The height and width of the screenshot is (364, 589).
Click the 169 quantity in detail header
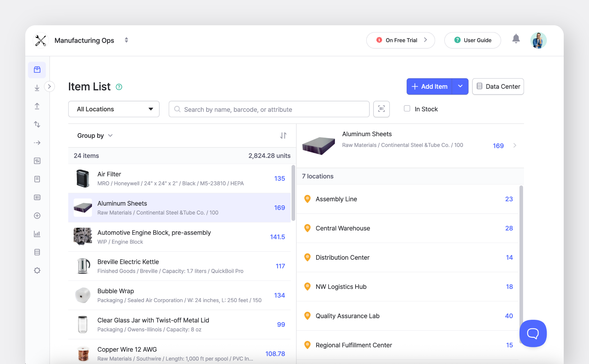click(x=498, y=146)
